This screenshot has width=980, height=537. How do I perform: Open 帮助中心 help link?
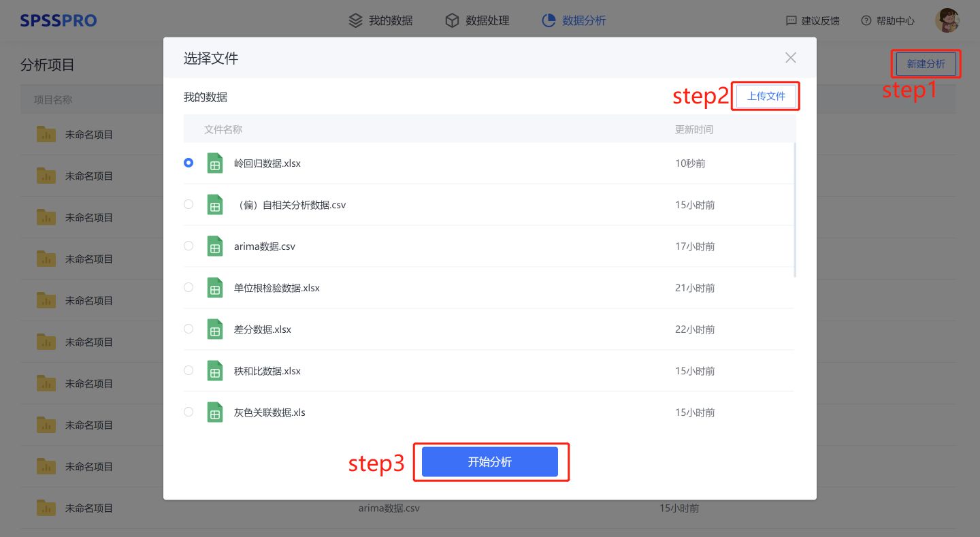tap(887, 21)
